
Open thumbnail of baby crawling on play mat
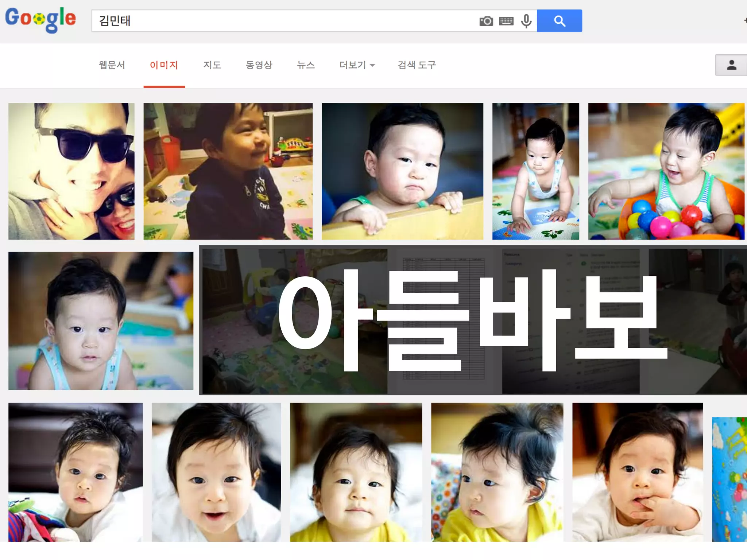coord(536,171)
